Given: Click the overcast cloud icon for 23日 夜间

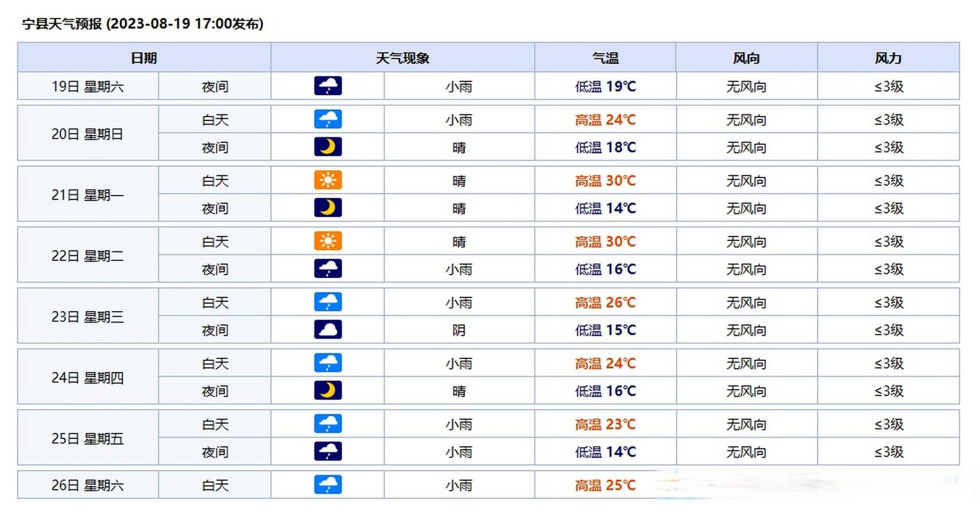Looking at the screenshot, I should pos(328,330).
